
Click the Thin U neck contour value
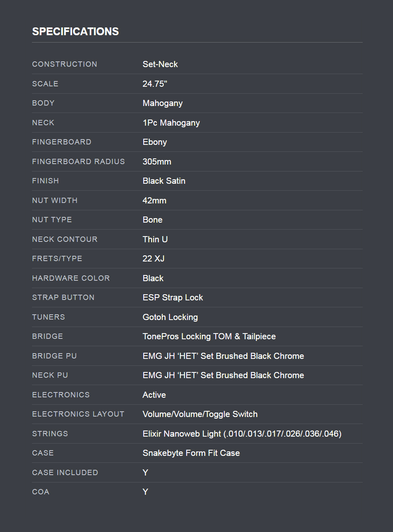pyautogui.click(x=155, y=239)
